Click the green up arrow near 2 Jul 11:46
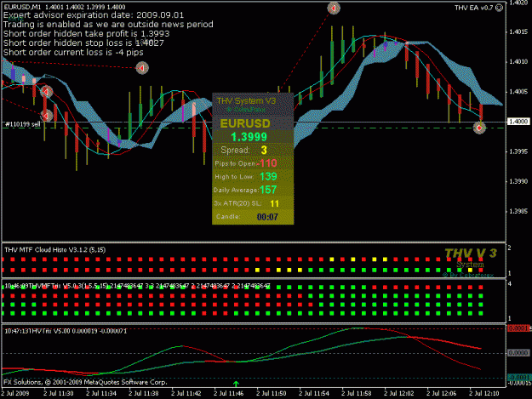Viewport: 532px width, 399px height. [236, 384]
